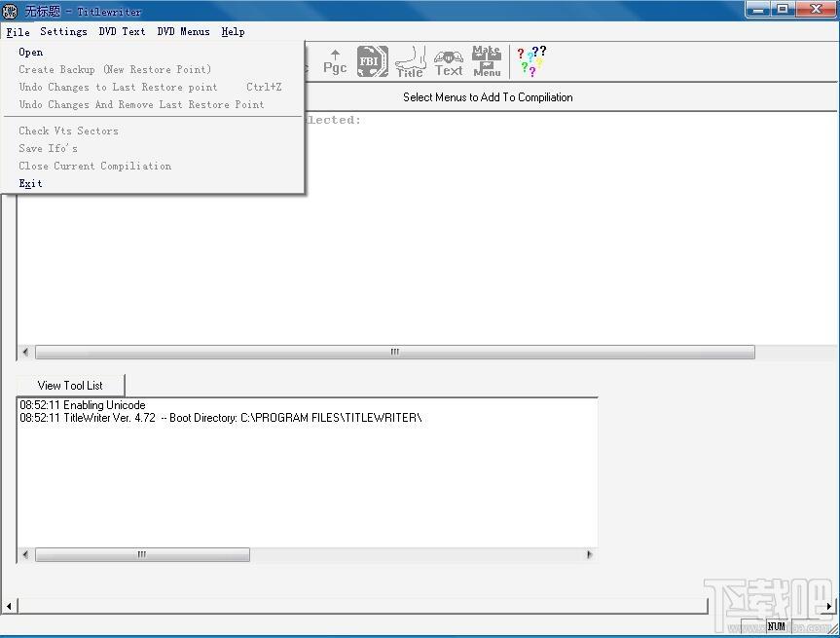Screen dimensions: 840x638
Task: Minimize the Titlewriter window
Action: coord(757,10)
